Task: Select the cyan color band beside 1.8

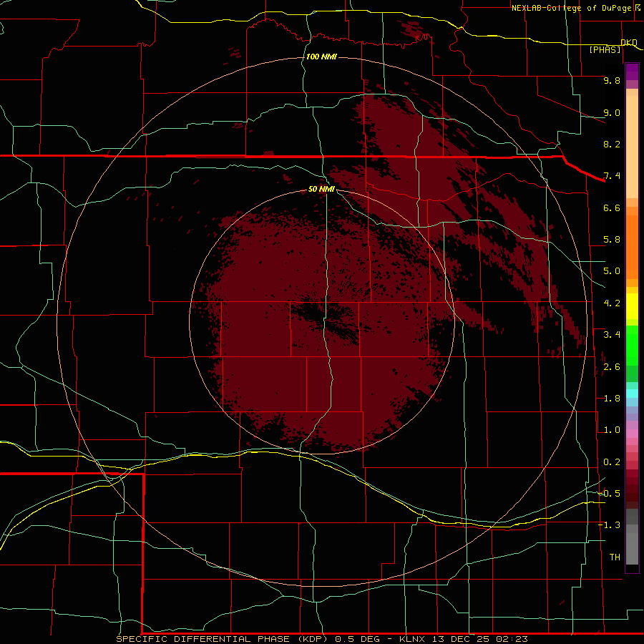Action: coord(632,394)
